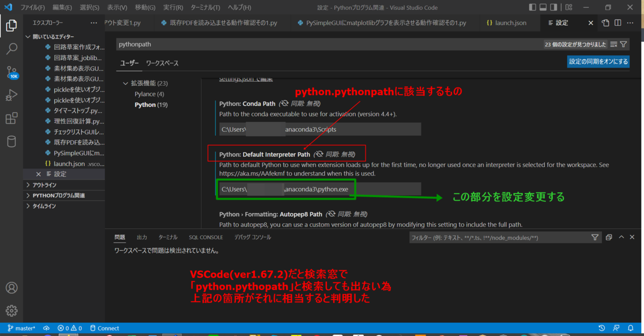Switch to the SQL CONSOLE panel tab
The image size is (644, 336).
coord(206,237)
